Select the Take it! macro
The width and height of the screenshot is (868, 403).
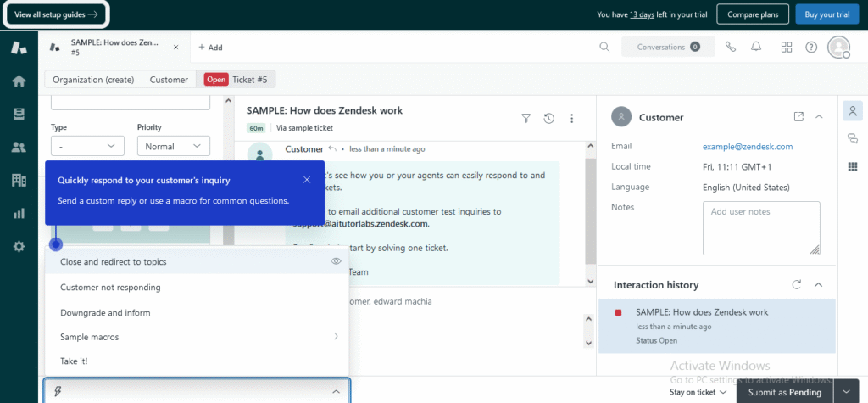pyautogui.click(x=197, y=361)
